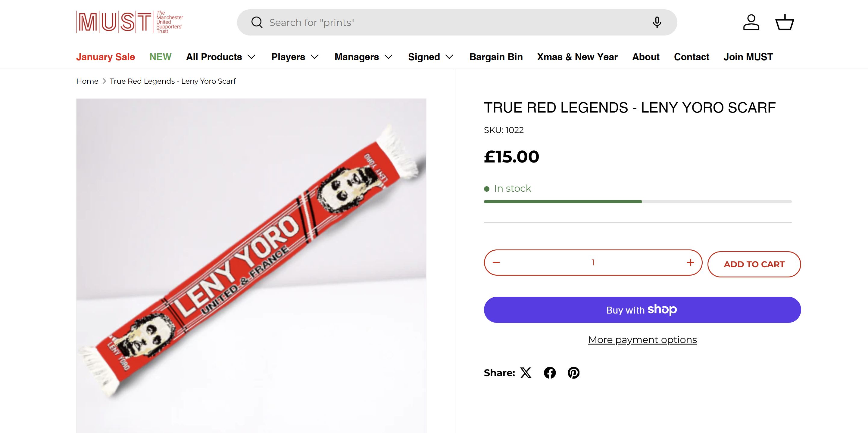Open More payment options link
This screenshot has height=433, width=868.
(x=642, y=340)
